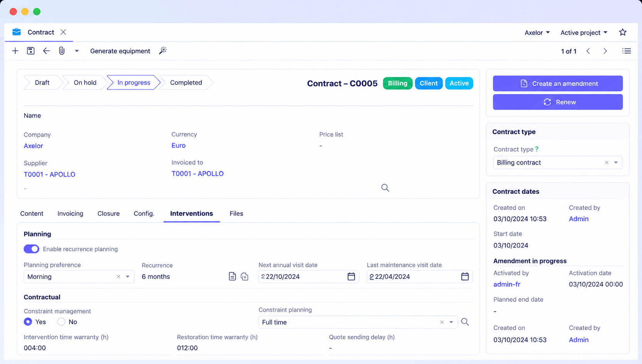Open the Axelor company dropdown
This screenshot has height=364, width=642.
pos(537,33)
